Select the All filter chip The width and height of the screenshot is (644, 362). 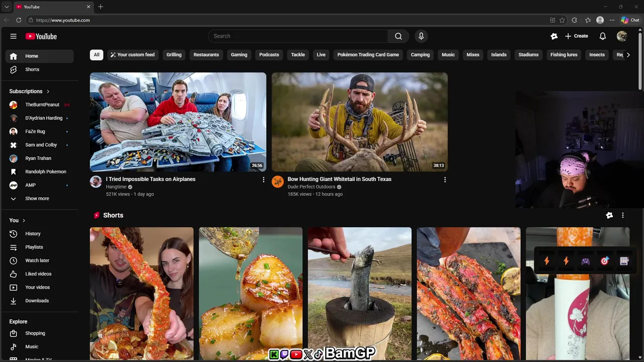pyautogui.click(x=97, y=55)
